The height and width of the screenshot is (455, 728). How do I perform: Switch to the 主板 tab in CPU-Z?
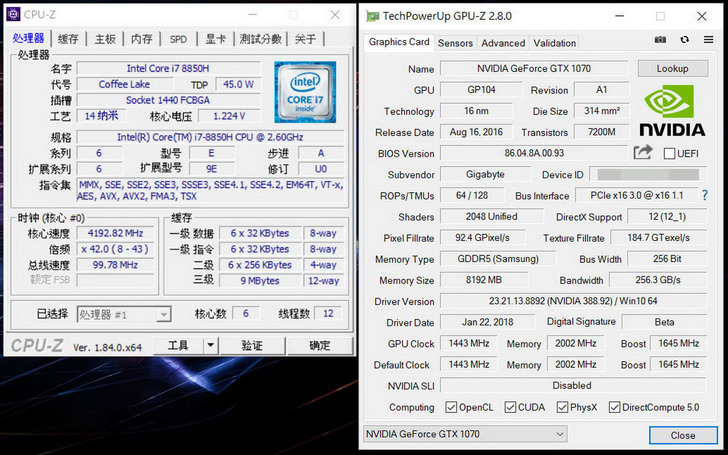tap(105, 39)
